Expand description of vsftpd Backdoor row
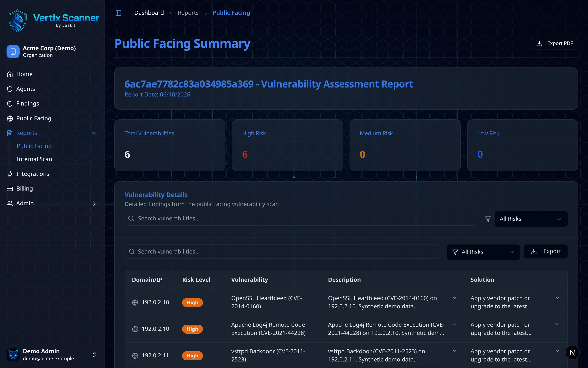Screen dimensions: 588x368 [454, 351]
